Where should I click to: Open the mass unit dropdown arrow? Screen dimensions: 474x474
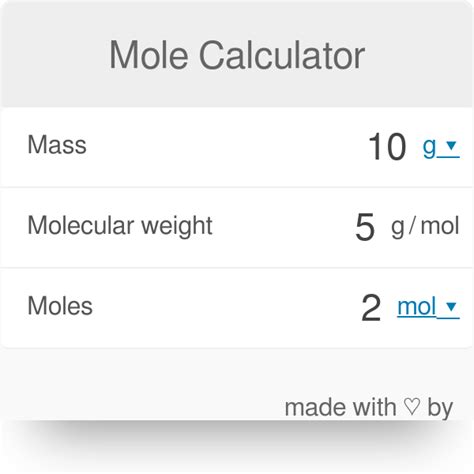[451, 145]
